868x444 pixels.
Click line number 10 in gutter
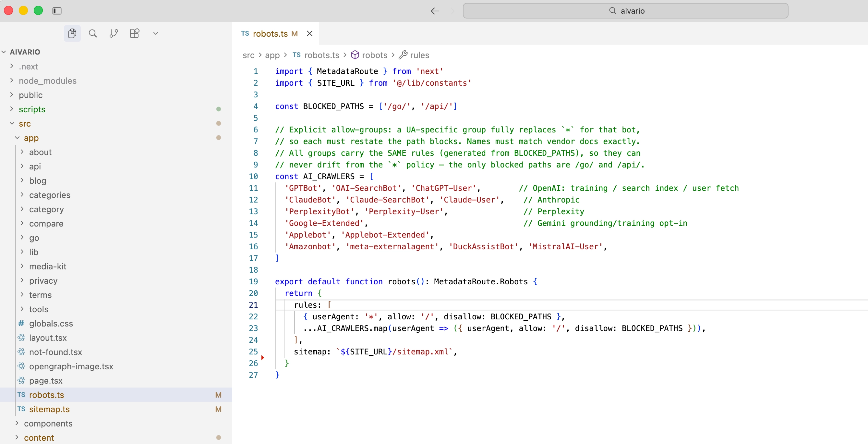point(253,176)
